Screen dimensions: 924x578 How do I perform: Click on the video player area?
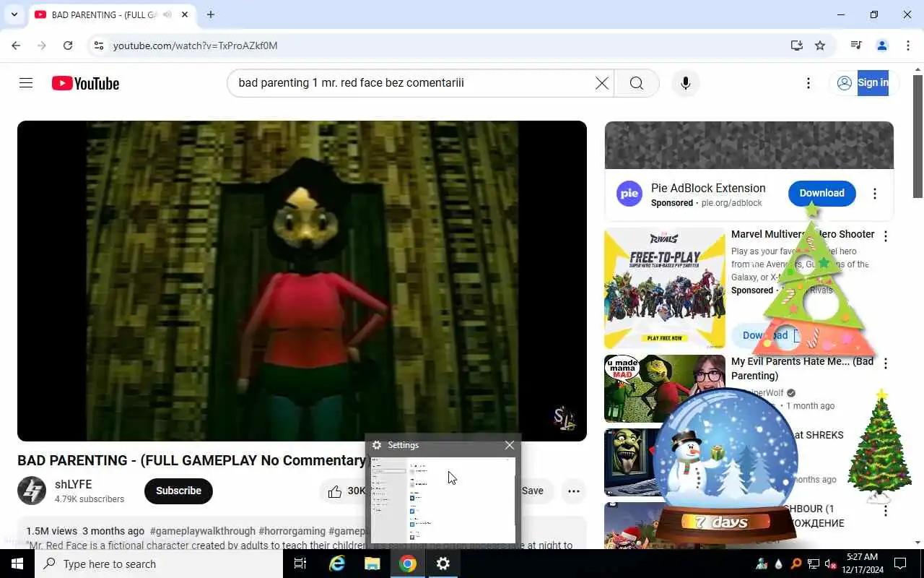tap(302, 281)
